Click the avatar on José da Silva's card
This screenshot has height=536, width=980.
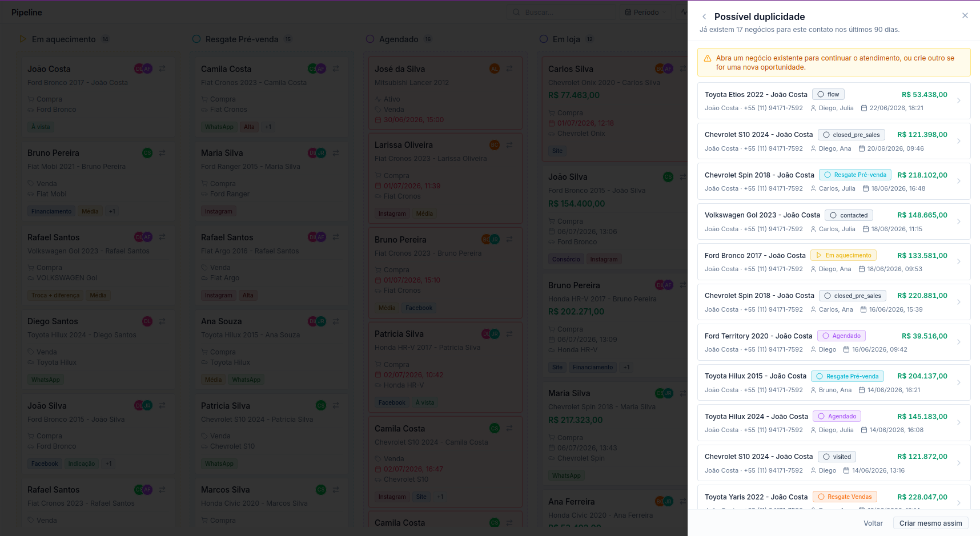point(495,68)
